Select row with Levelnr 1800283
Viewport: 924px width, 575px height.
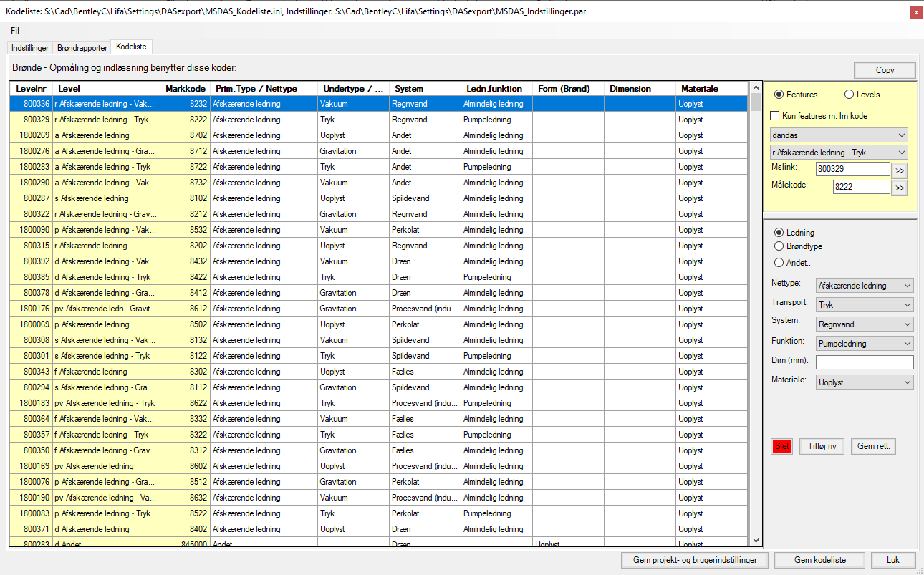pyautogui.click(x=378, y=167)
